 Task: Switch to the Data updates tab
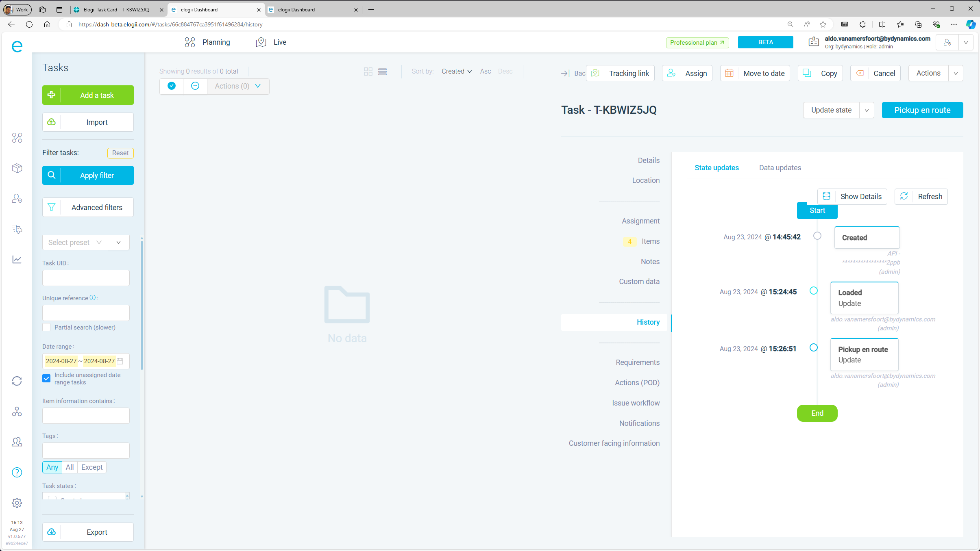pyautogui.click(x=780, y=167)
